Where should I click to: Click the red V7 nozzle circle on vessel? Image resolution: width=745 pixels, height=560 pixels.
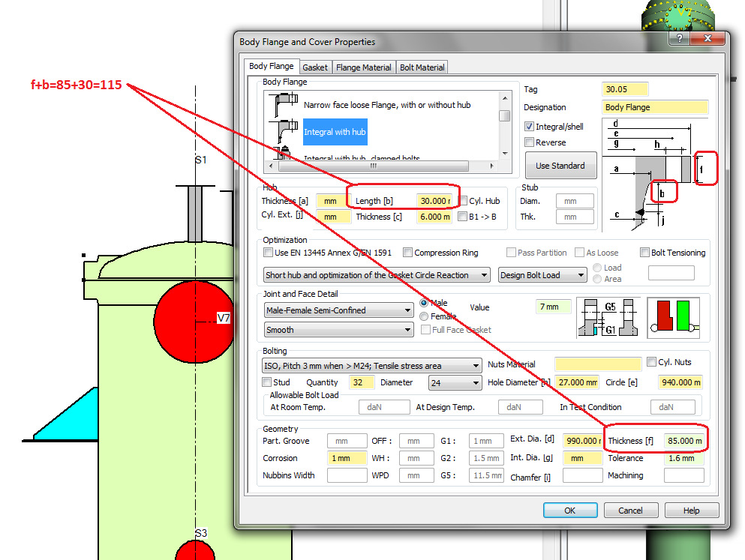192,319
